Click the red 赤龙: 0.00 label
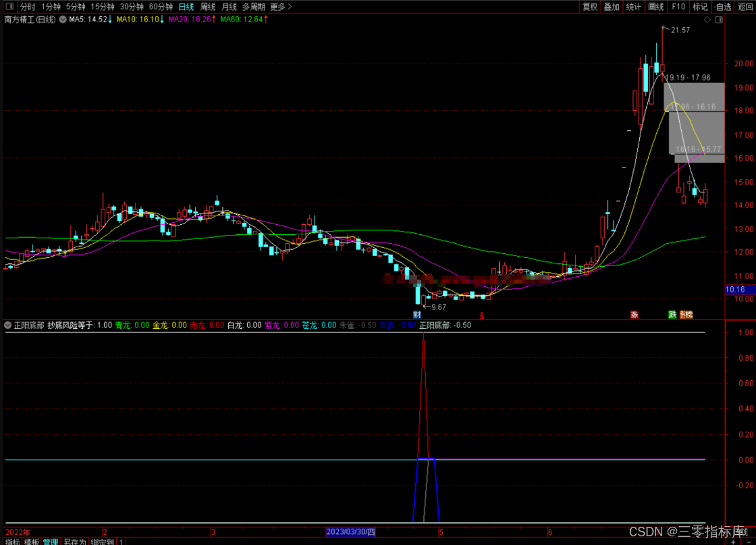 [207, 325]
